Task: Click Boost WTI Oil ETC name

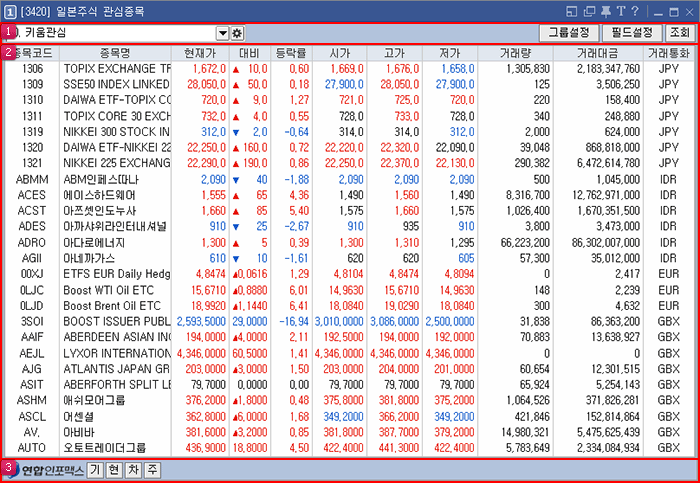Action: pos(108,290)
